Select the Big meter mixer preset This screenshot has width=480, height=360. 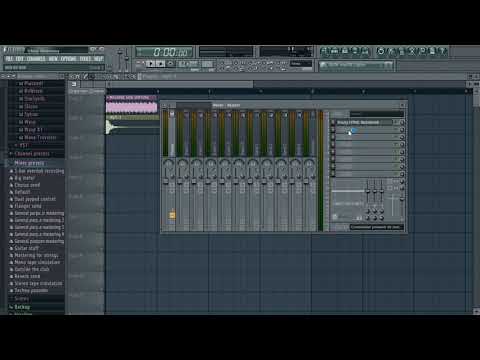click(24, 178)
